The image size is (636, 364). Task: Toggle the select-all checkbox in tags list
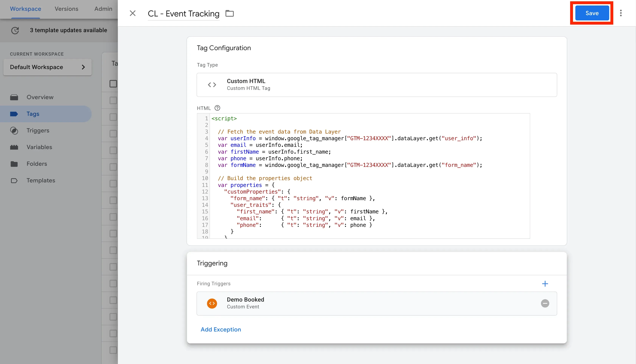(113, 83)
